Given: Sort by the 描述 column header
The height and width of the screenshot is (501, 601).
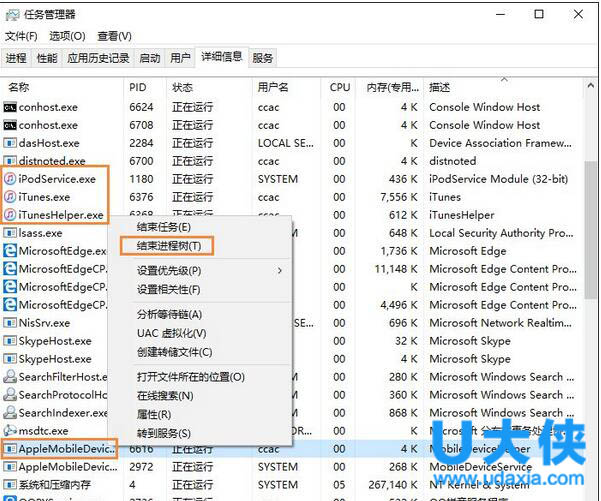Looking at the screenshot, I should pos(440,88).
